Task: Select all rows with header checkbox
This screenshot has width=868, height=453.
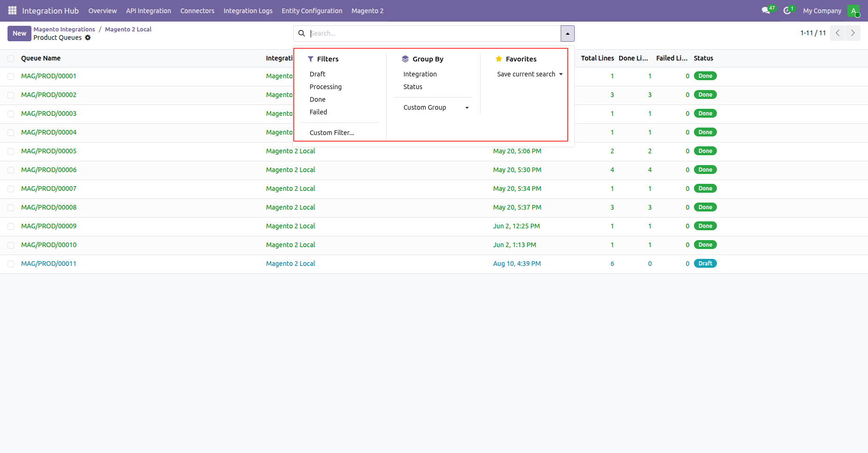Action: coord(11,59)
